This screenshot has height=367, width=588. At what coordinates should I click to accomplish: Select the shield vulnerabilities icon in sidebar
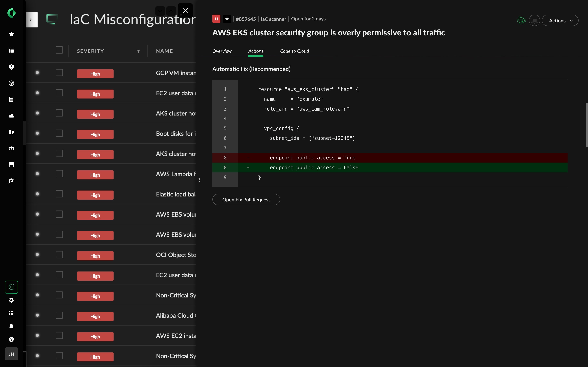pyautogui.click(x=11, y=67)
